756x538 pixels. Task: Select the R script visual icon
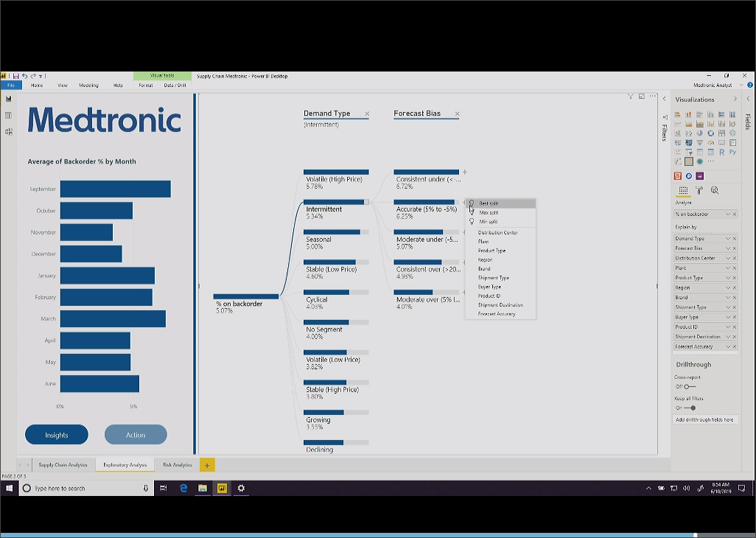pyautogui.click(x=722, y=152)
